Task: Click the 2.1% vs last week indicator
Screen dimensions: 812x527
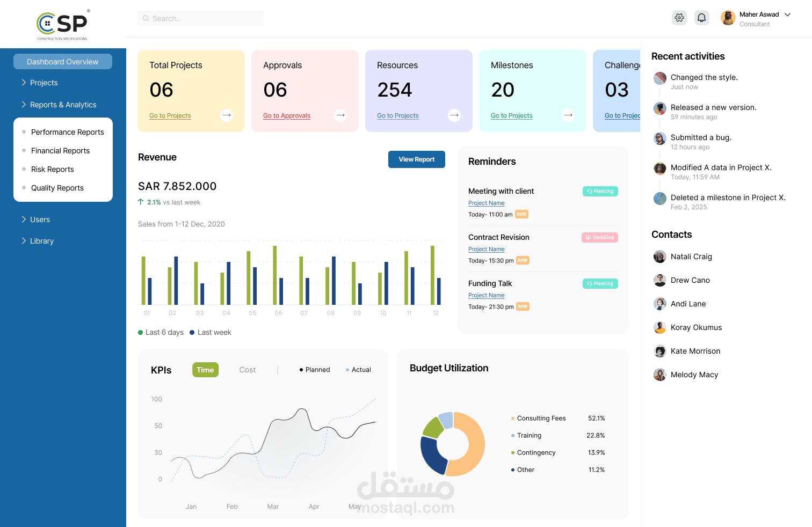Action: pos(169,202)
